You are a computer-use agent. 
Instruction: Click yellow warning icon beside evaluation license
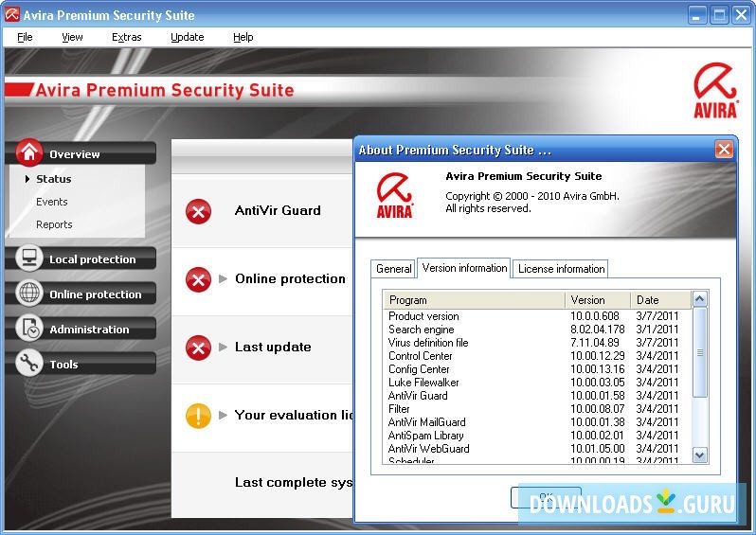(x=198, y=416)
